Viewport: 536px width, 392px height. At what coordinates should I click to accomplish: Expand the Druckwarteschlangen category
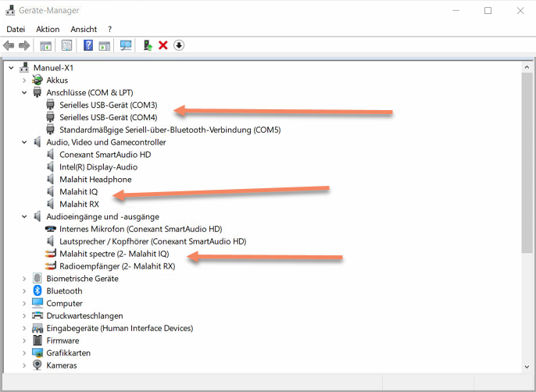[x=24, y=315]
